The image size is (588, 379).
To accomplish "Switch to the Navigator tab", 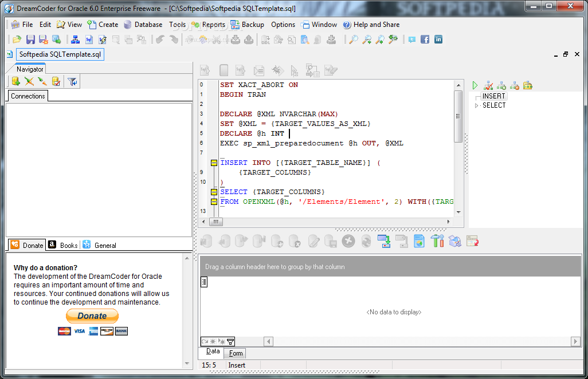I will click(30, 69).
